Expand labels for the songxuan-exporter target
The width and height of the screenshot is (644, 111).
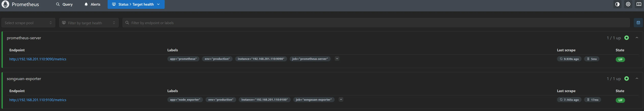(x=341, y=99)
